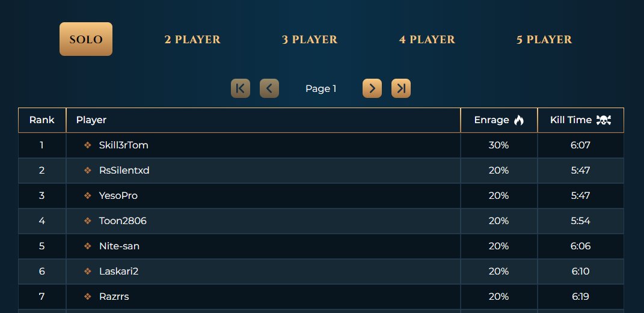Select player Toon2806
The width and height of the screenshot is (644, 313).
[123, 220]
